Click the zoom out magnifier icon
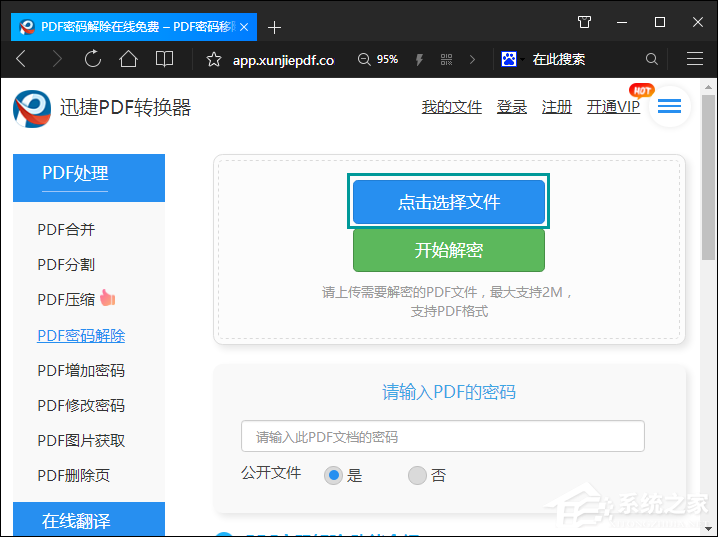Screen dimensions: 718x537 click(364, 60)
